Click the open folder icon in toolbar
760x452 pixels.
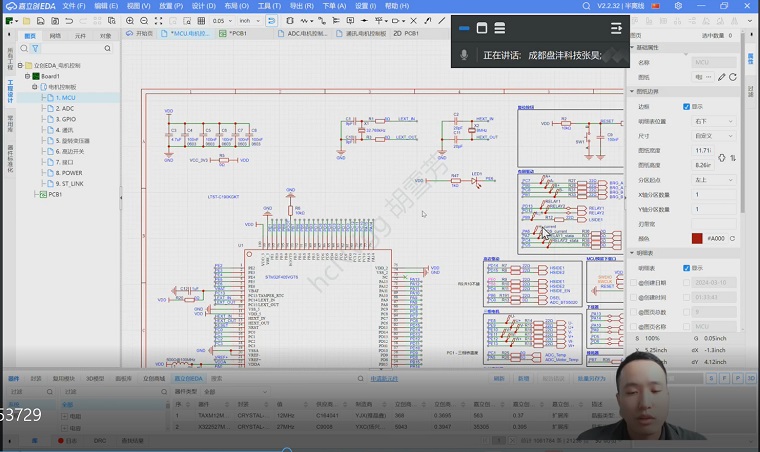[27, 21]
